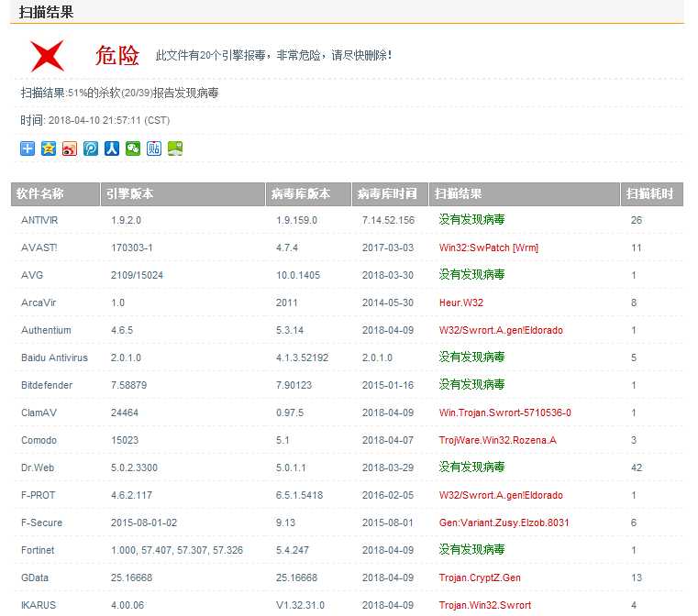Screen dimensions: 698x616
Task: Select the ArcaVir software name
Action: 39,302
